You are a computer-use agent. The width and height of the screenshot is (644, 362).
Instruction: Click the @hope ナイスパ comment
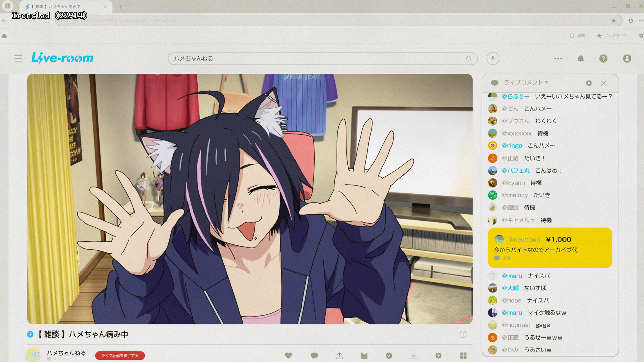[519, 300]
